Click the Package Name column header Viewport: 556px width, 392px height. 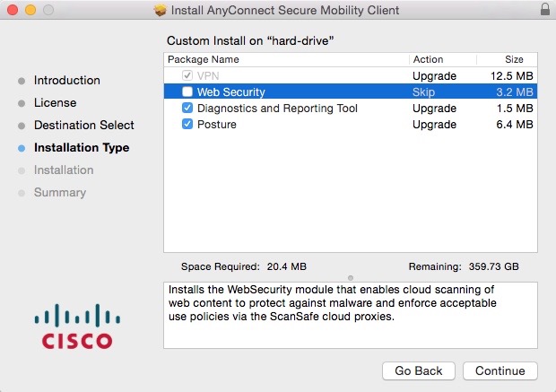coord(203,59)
